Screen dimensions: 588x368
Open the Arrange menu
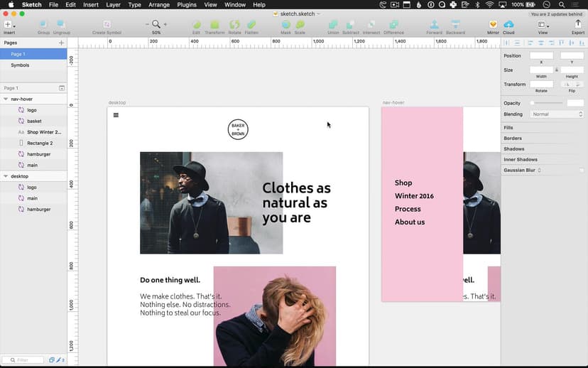159,5
